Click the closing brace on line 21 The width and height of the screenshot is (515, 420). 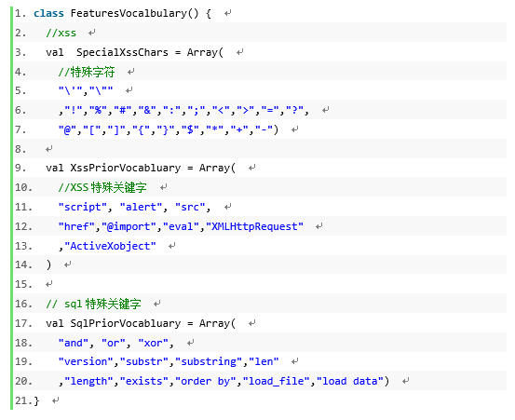(x=36, y=400)
